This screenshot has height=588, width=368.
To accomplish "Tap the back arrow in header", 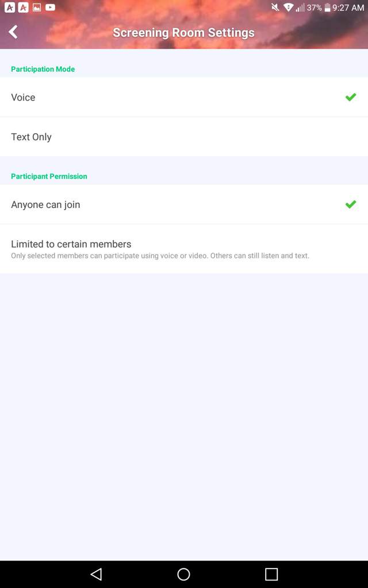I will (14, 32).
